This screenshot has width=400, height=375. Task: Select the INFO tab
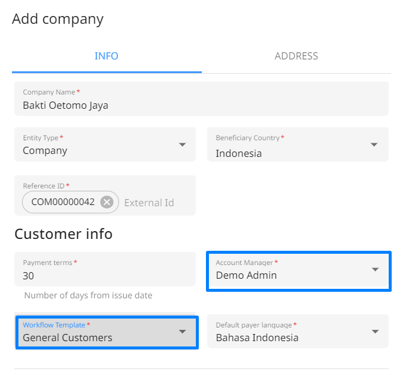point(107,56)
